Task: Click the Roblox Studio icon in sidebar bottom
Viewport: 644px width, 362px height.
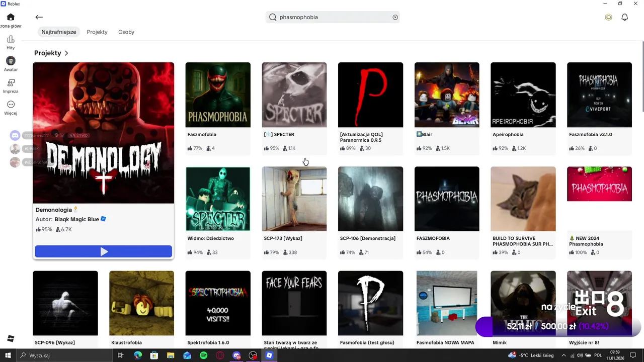Action: (x=11, y=338)
